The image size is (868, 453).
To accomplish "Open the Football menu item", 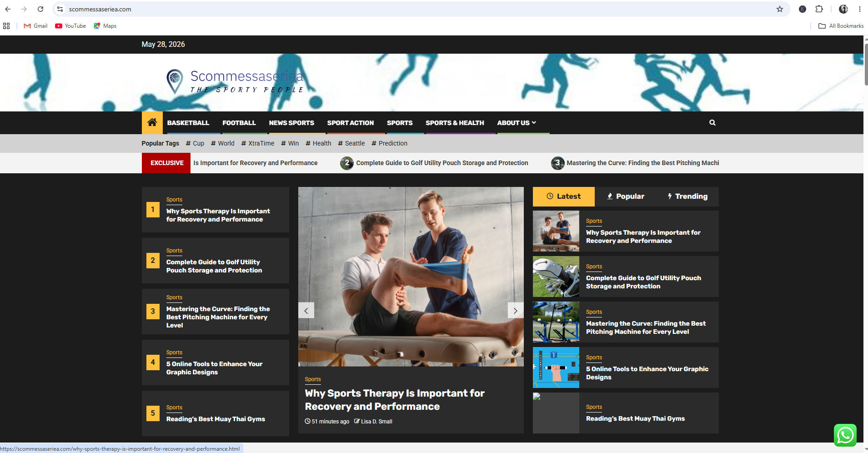I will tap(239, 123).
